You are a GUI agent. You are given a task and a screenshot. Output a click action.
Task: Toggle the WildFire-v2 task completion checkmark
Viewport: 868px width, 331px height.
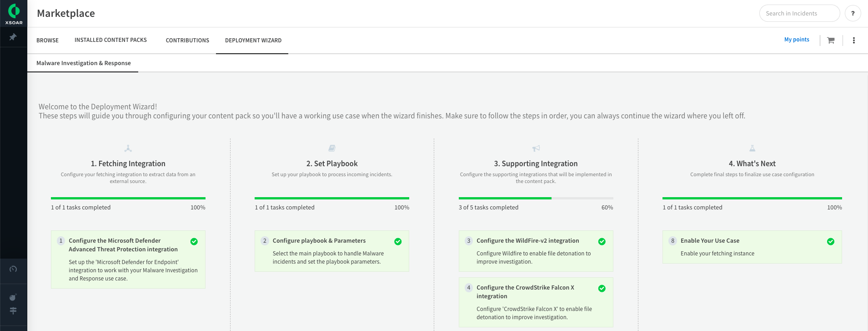pyautogui.click(x=602, y=241)
